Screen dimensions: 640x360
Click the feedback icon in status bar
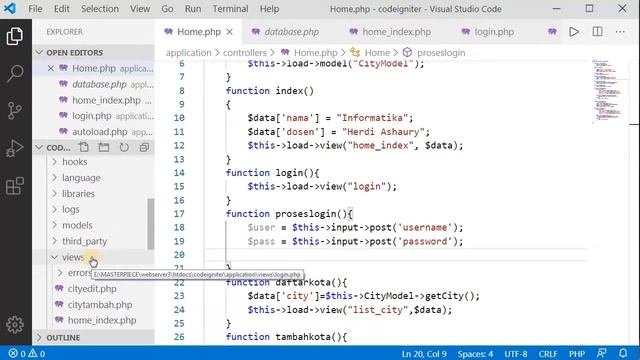point(602,353)
